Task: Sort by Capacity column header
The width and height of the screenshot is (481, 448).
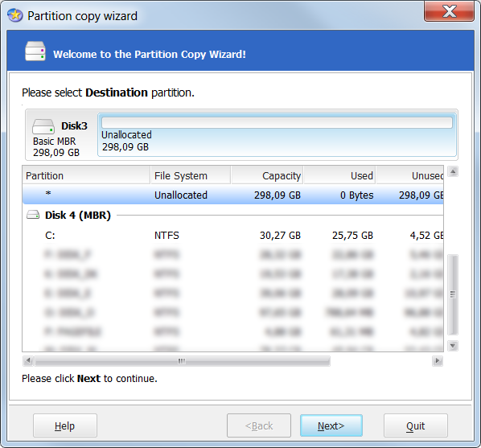Action: click(267, 175)
